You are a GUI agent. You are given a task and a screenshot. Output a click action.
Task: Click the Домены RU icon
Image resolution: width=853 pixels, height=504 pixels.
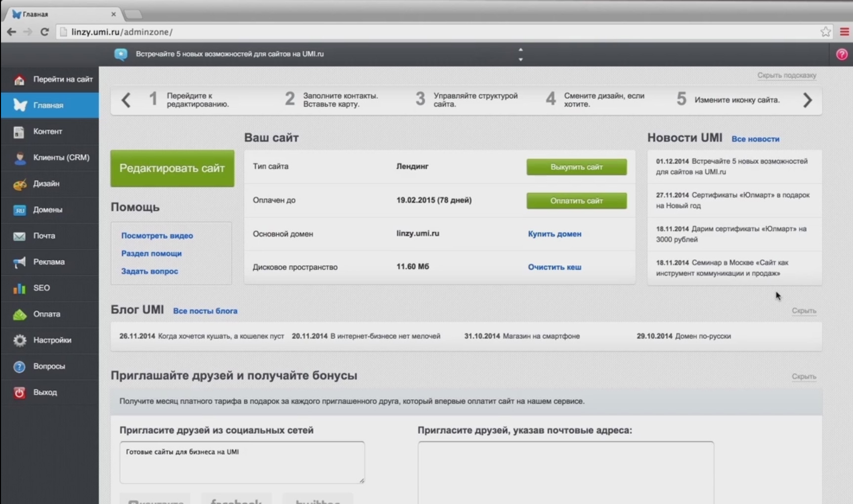pos(19,210)
